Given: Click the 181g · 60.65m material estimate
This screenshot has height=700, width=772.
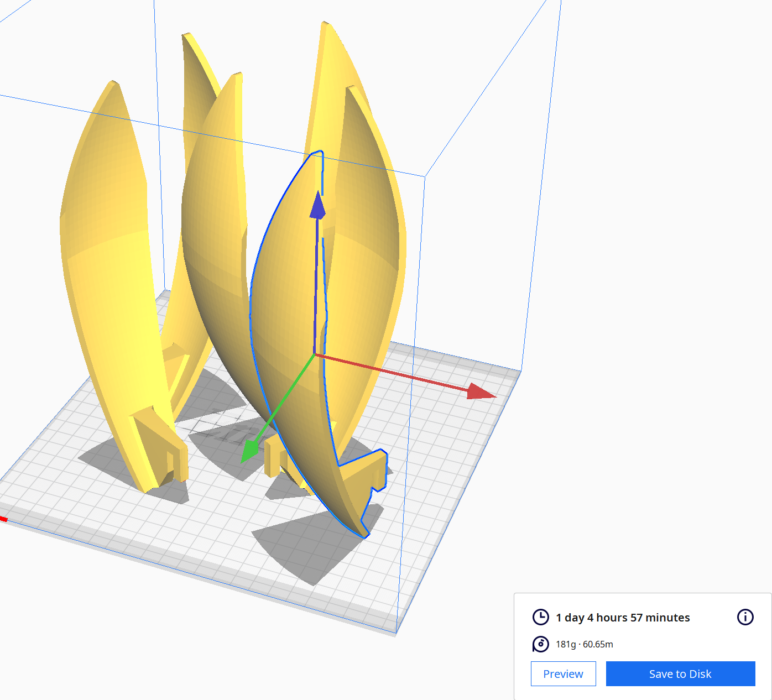Looking at the screenshot, I should tap(583, 644).
